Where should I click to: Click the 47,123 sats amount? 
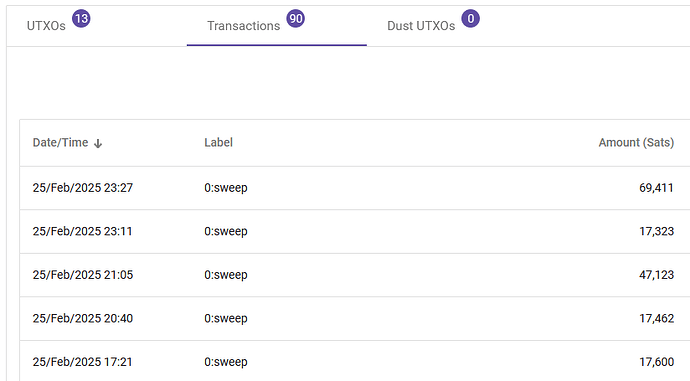[656, 275]
